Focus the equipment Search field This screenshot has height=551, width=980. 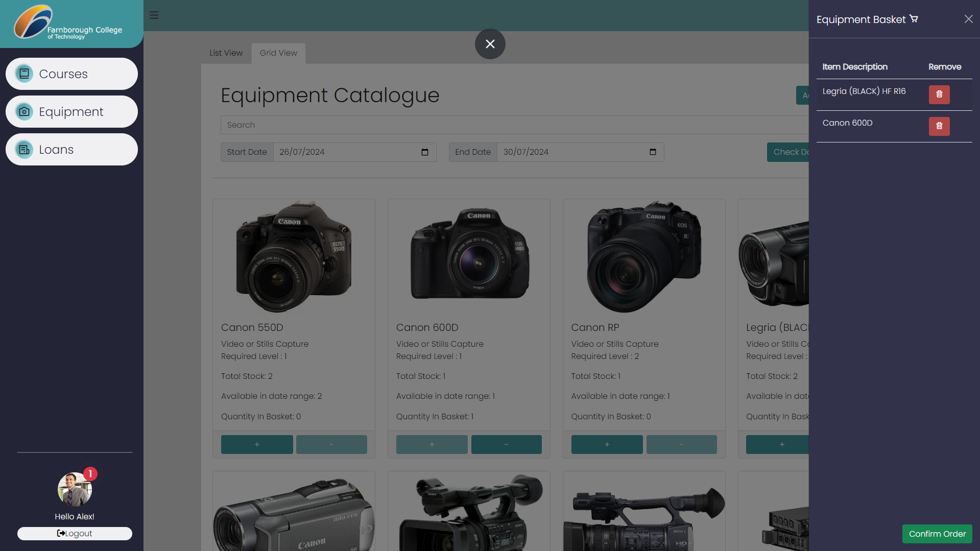click(515, 125)
